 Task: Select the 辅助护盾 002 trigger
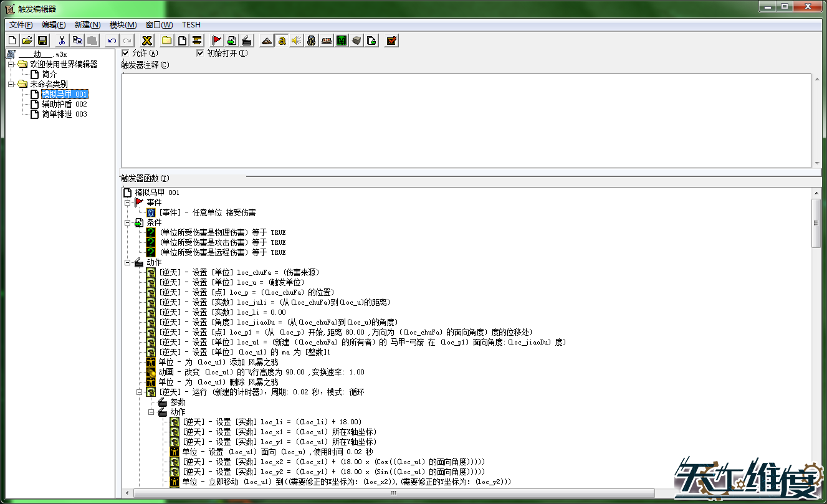point(64,104)
